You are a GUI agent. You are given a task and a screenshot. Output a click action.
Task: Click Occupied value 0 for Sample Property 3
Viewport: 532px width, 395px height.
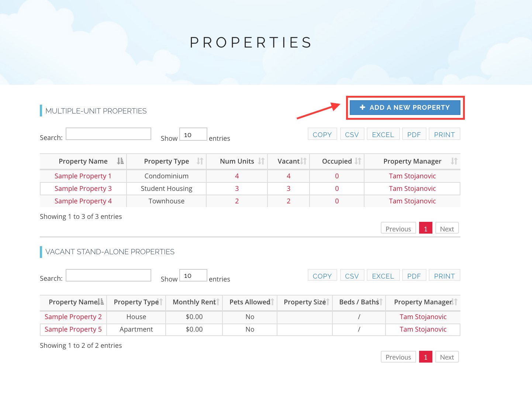pos(337,189)
